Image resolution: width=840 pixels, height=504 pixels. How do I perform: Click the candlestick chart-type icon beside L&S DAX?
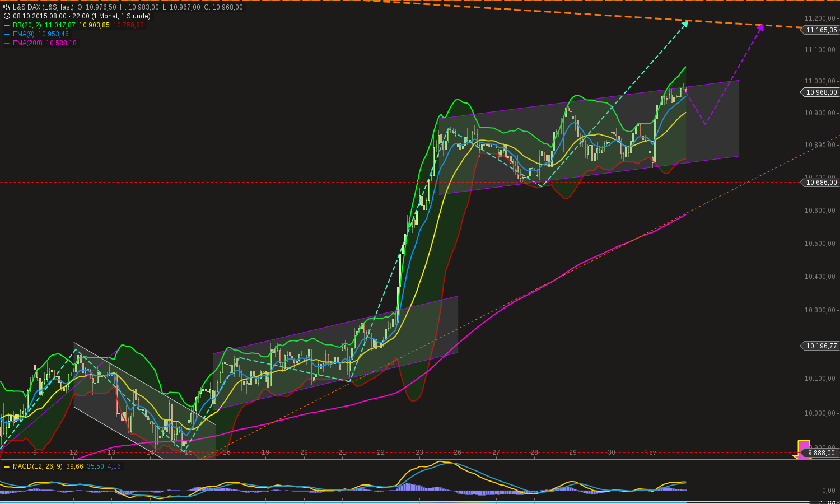[x=7, y=7]
